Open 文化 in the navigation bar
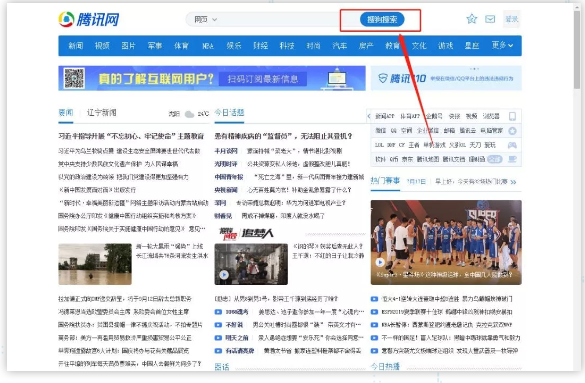The width and height of the screenshot is (585, 383). pyautogui.click(x=419, y=45)
